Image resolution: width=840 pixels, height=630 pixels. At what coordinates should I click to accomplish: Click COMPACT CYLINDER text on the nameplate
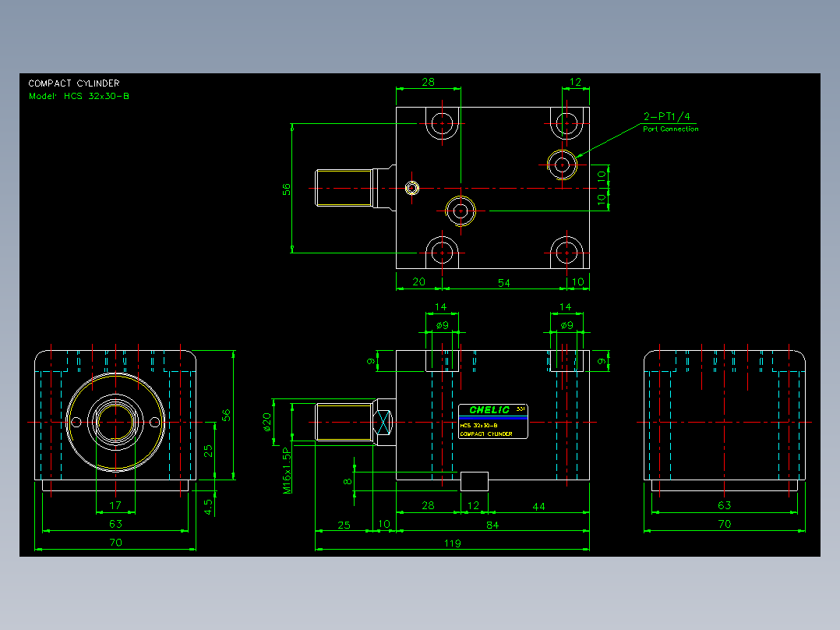[x=486, y=434]
